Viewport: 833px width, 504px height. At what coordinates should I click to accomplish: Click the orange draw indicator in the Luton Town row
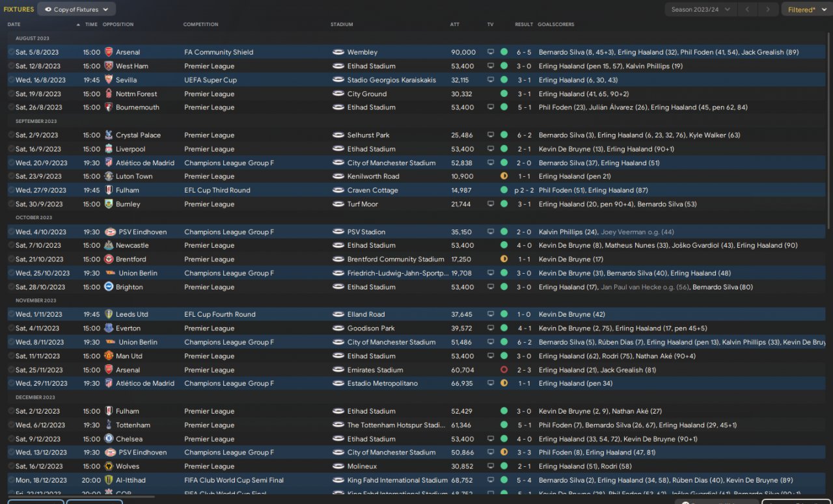(504, 176)
